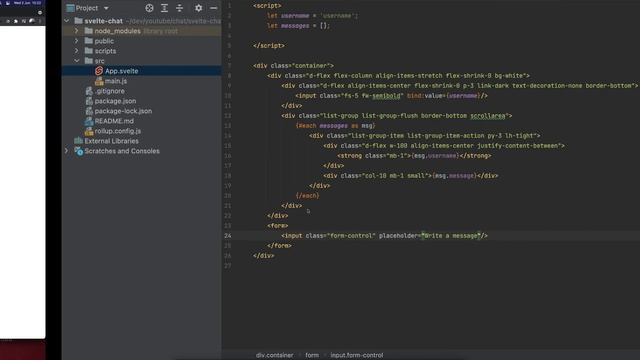640x360 pixels.
Task: Select Scratches and Consoles node
Action: (122, 151)
